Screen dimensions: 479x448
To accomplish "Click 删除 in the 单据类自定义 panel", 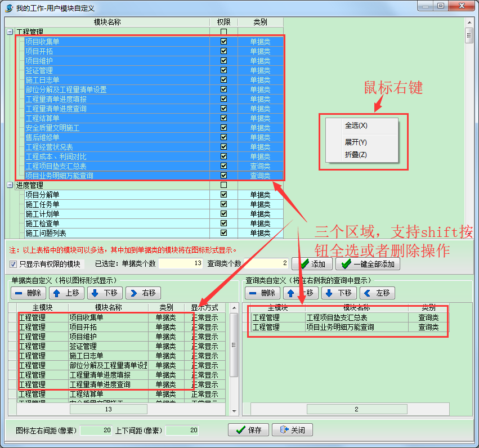I will (28, 293).
